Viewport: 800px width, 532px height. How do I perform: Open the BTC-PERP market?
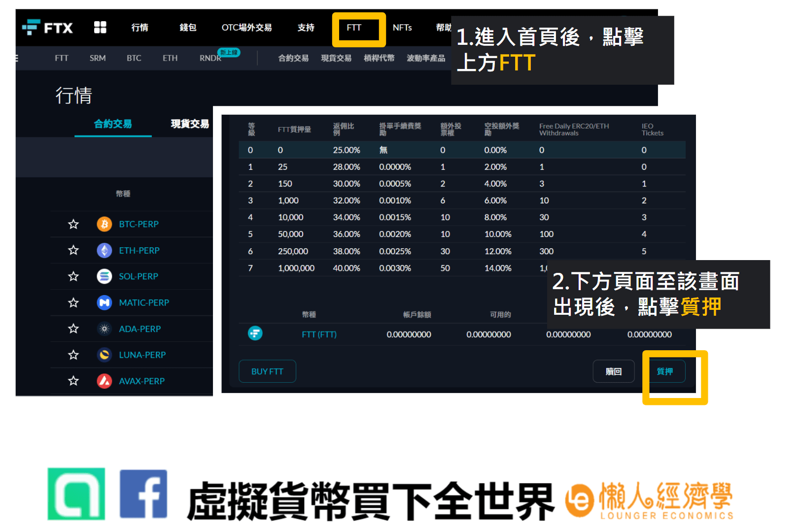click(x=139, y=225)
